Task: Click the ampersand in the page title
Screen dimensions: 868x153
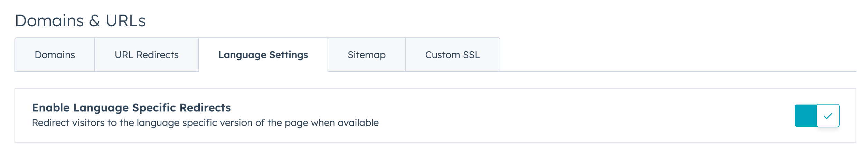Action: [x=95, y=21]
